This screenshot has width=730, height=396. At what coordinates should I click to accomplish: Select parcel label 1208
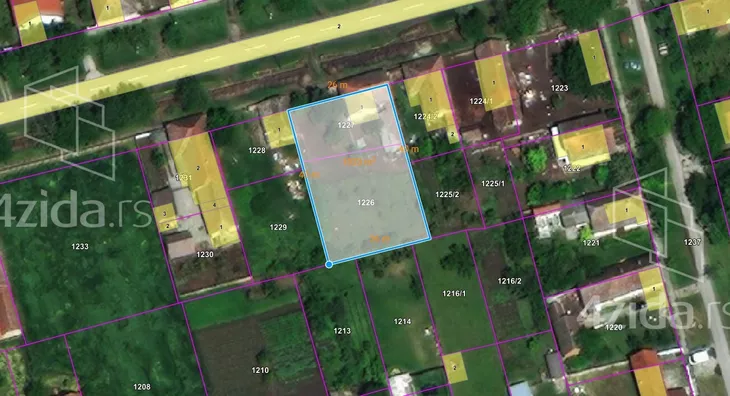(142, 387)
